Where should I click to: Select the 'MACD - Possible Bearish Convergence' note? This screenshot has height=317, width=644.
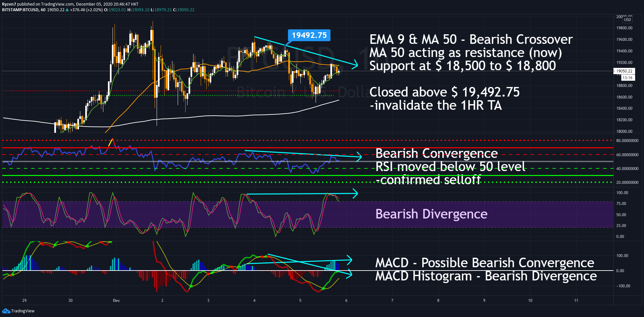485,263
